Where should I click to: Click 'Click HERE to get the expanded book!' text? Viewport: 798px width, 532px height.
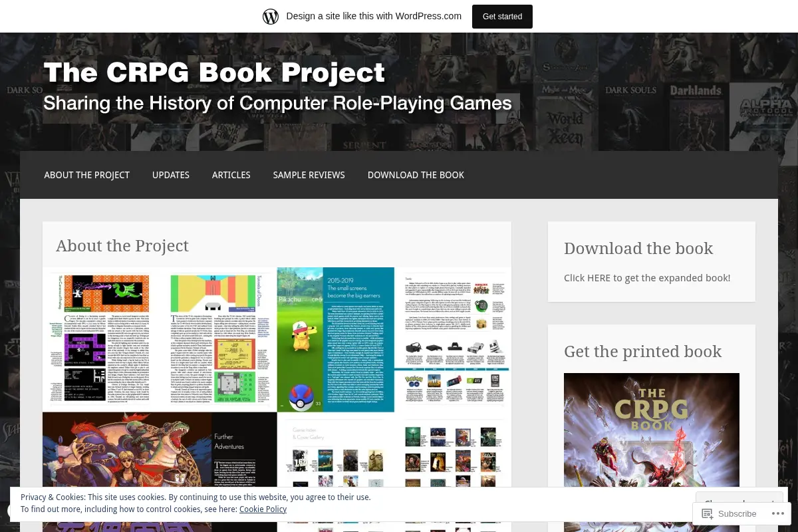647,278
